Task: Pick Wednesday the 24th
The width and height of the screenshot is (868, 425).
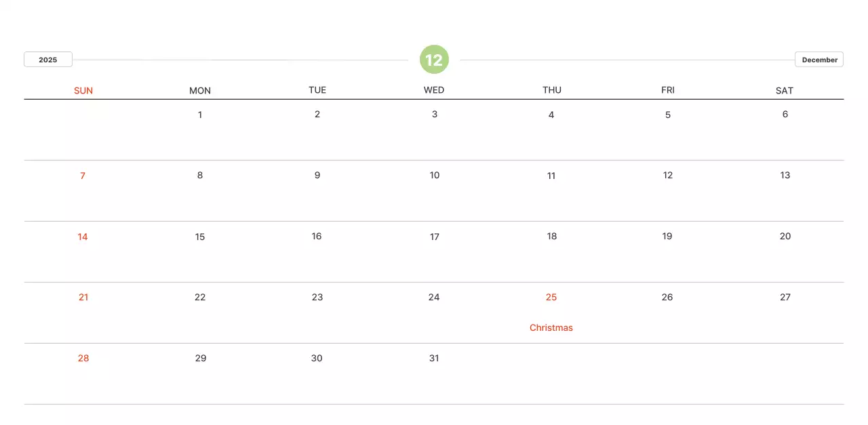Action: pos(434,298)
